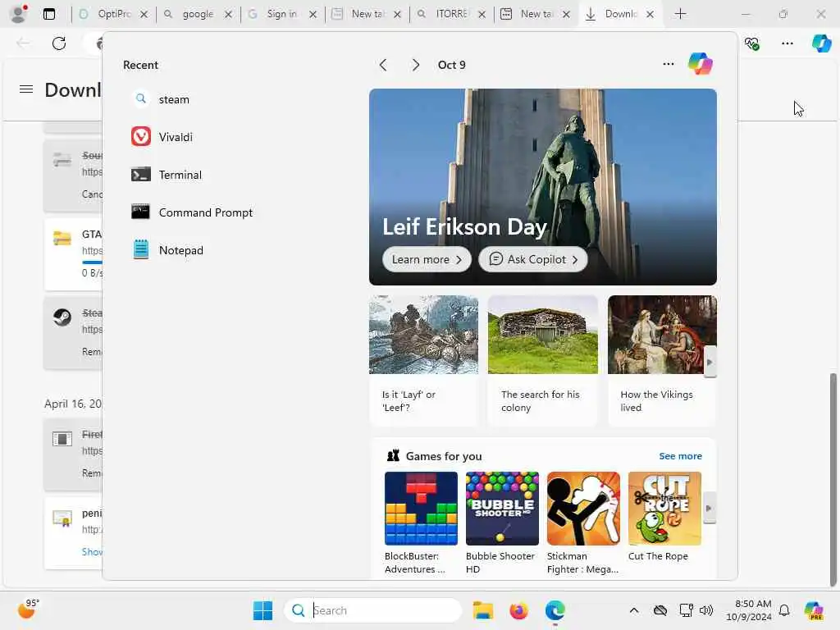The width and height of the screenshot is (840, 630).
Task: Open Copilot preview icon in taskbar
Action: pyautogui.click(x=814, y=610)
